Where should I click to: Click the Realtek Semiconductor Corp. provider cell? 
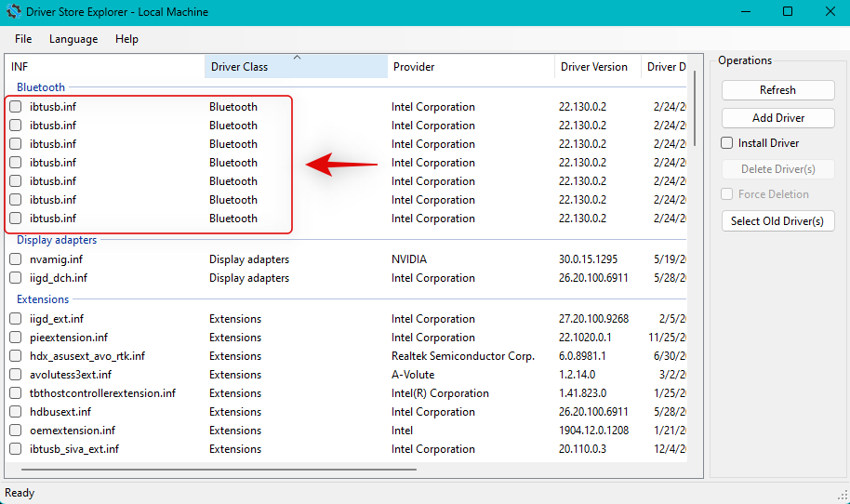(463, 356)
